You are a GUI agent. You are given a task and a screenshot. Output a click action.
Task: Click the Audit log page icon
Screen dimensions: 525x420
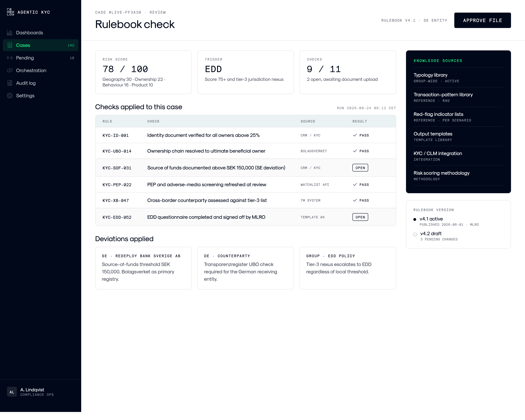click(10, 83)
